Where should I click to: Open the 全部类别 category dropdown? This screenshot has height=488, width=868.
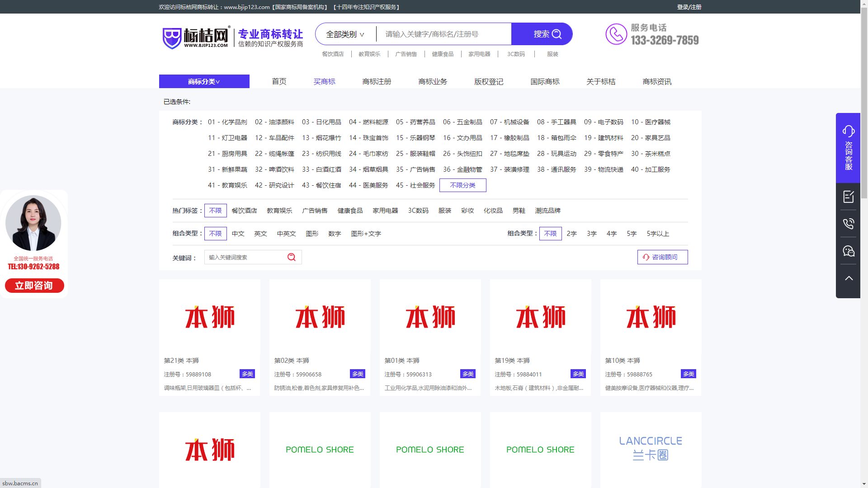click(x=345, y=34)
